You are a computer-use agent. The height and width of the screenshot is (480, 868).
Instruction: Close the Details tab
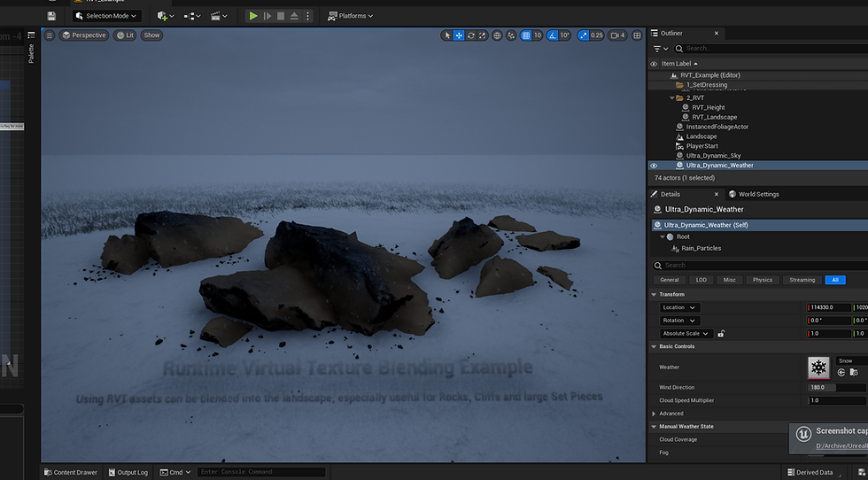point(716,194)
